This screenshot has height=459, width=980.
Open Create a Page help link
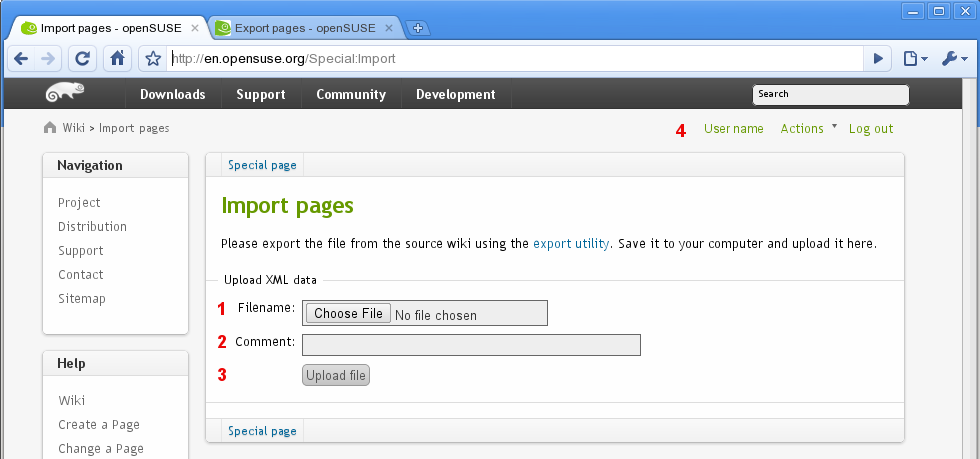tap(99, 425)
